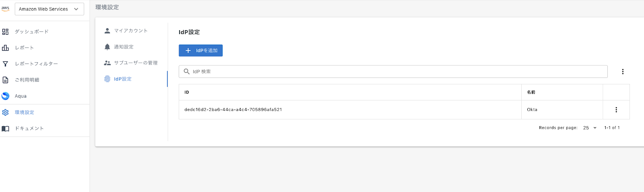Expand the Amazon Web Services dropdown
The height and width of the screenshot is (192, 644).
click(x=50, y=9)
